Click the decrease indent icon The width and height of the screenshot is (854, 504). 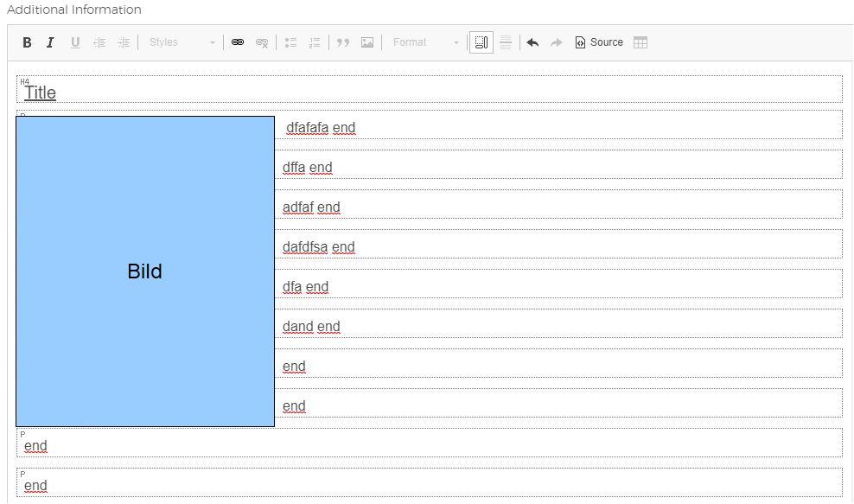click(x=99, y=42)
